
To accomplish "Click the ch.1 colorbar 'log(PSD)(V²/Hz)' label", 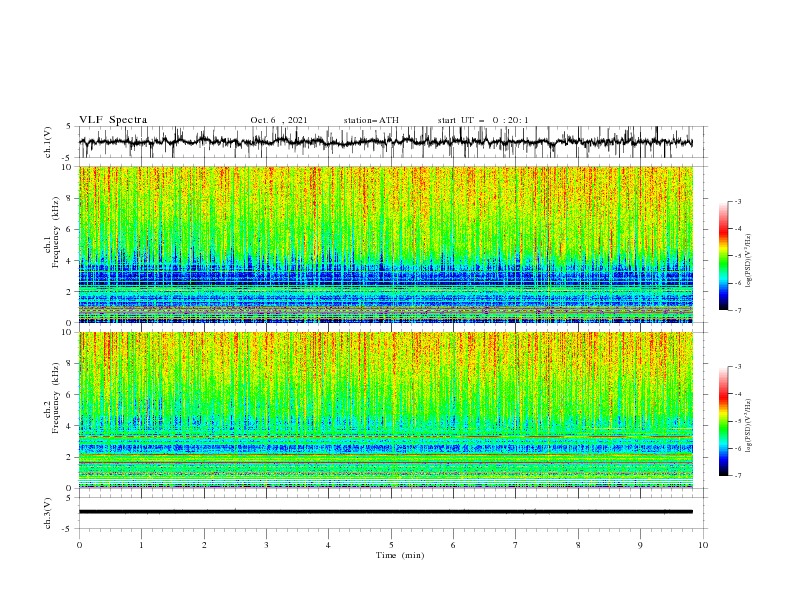I will tap(748, 261).
